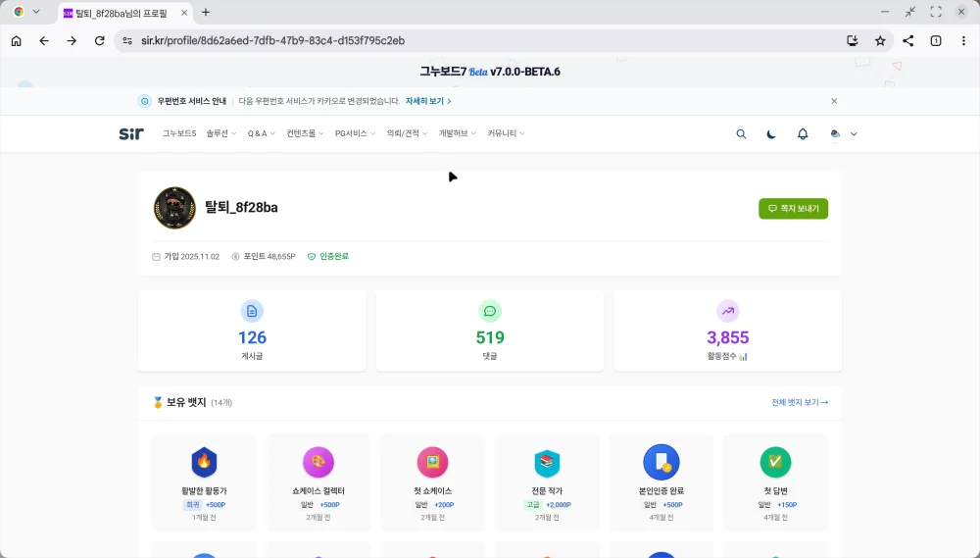Expand the 솔루션 menu
Viewport: 980px width, 558px height.
221,134
